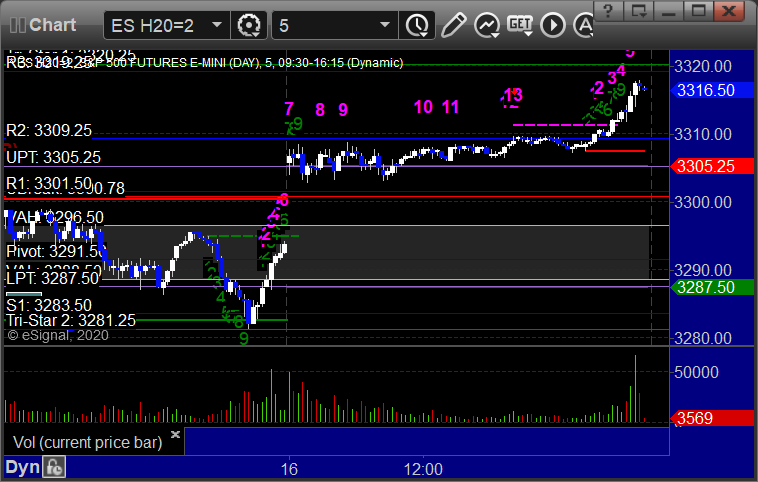Click the Pivot: 3291.50 level label

tap(56, 251)
